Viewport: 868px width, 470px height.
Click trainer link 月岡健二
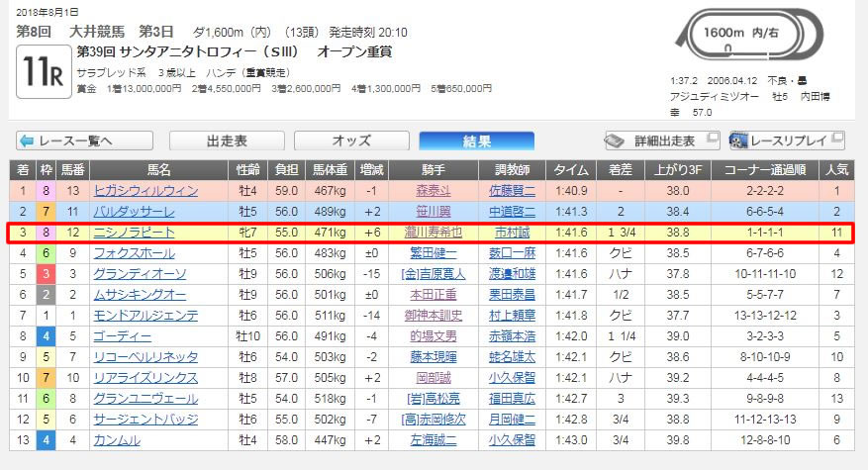pyautogui.click(x=511, y=420)
